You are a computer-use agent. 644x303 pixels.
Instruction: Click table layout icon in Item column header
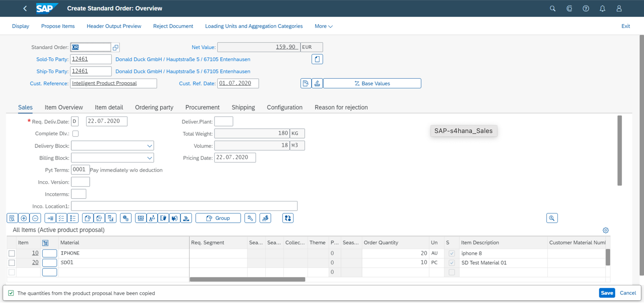(45, 243)
